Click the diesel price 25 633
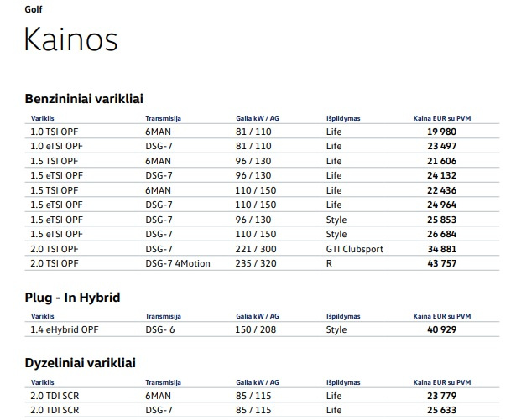 [x=441, y=410]
